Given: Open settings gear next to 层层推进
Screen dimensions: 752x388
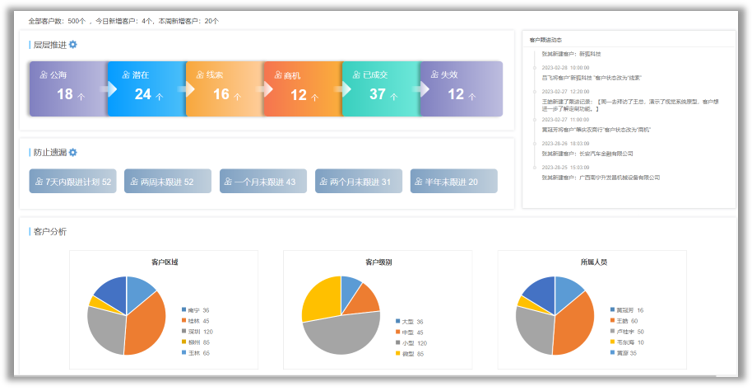Looking at the screenshot, I should pos(72,45).
